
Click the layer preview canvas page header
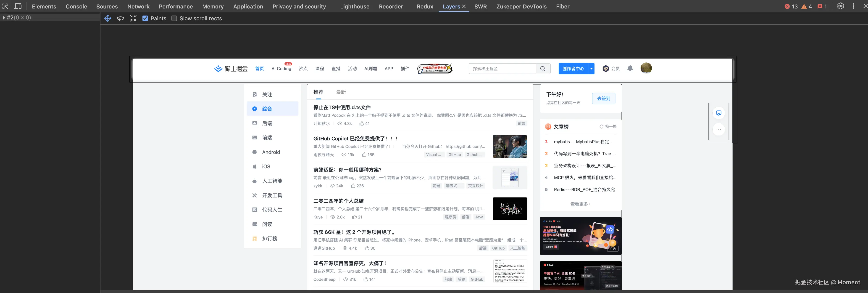coord(433,70)
